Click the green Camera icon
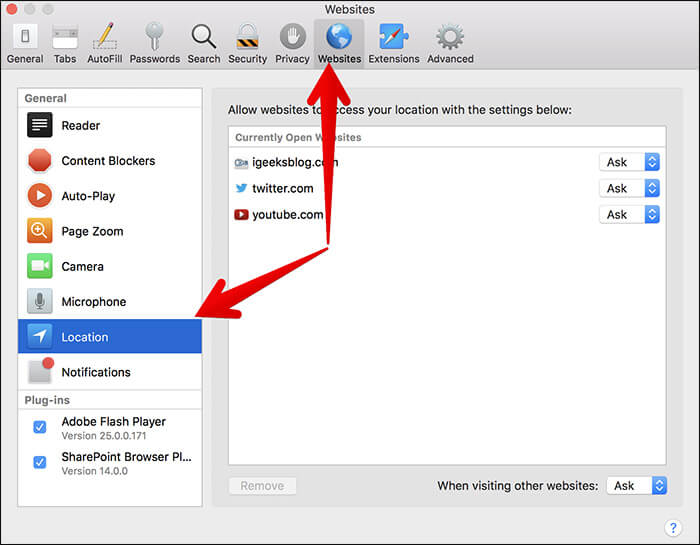 pos(39,266)
